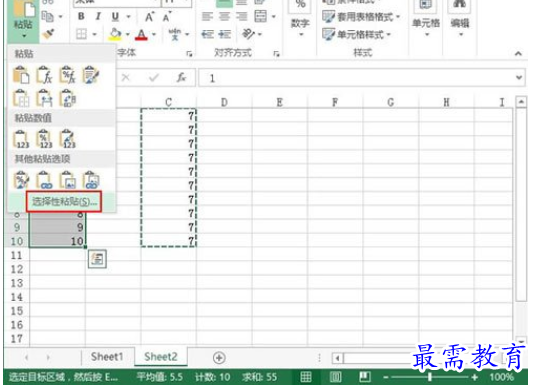Open the font color dropdown arrow
Viewport: 534px width, 388px height.
(x=154, y=34)
